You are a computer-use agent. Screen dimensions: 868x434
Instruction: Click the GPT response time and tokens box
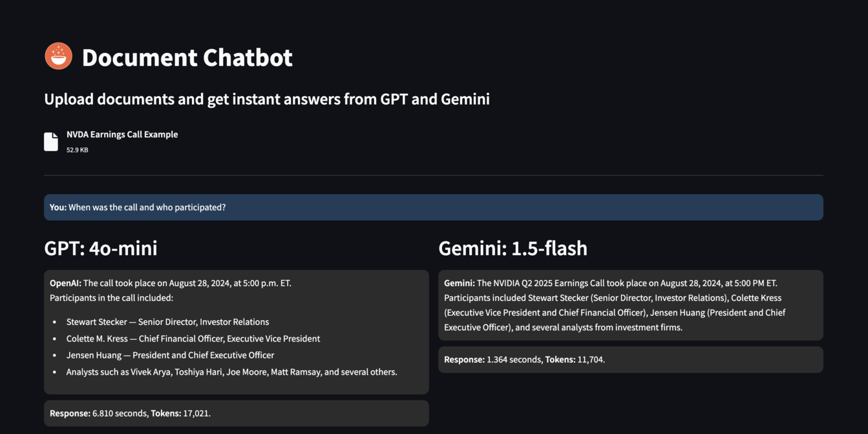pyautogui.click(x=236, y=413)
